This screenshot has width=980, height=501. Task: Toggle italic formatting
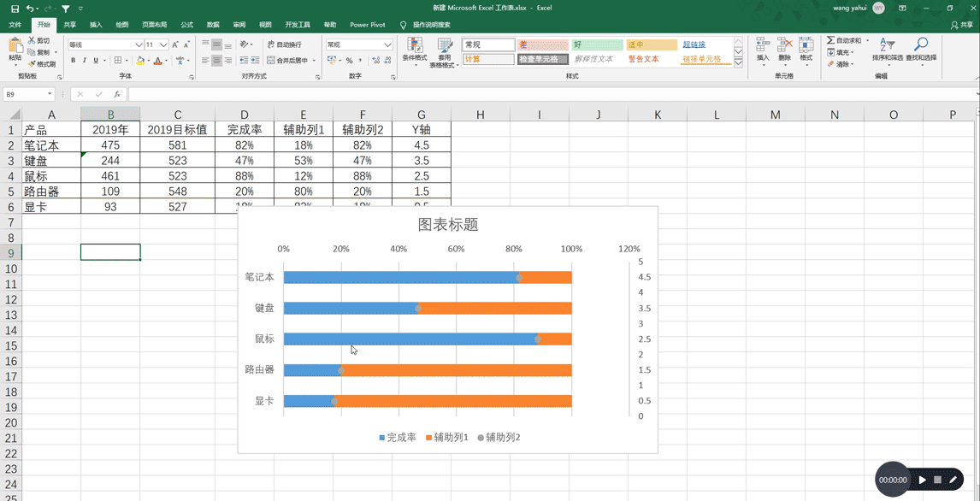click(x=85, y=61)
